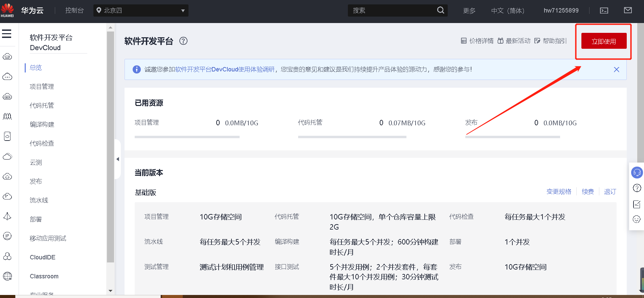The image size is (644, 298).
Task: Click the sidebar vertical scrollbar thumb
Action: [110, 147]
